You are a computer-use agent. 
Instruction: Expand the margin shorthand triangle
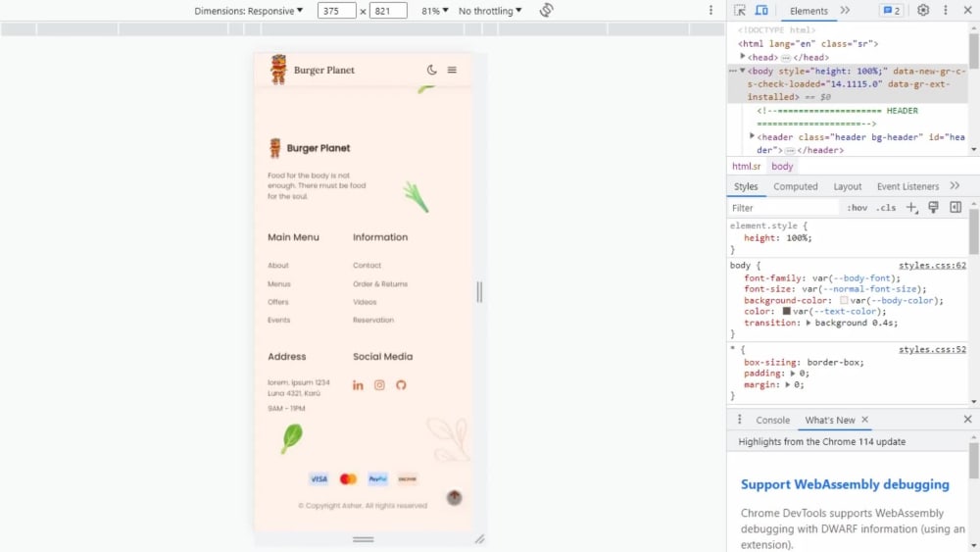pyautogui.click(x=788, y=384)
